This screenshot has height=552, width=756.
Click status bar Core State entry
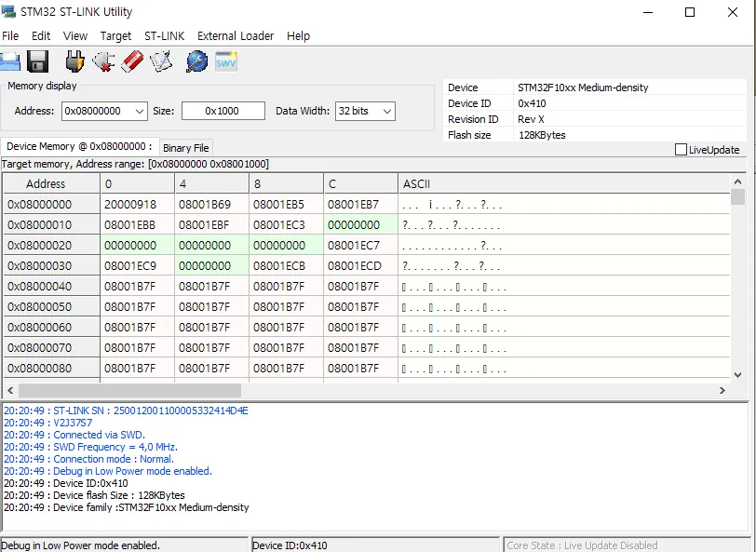pos(628,545)
